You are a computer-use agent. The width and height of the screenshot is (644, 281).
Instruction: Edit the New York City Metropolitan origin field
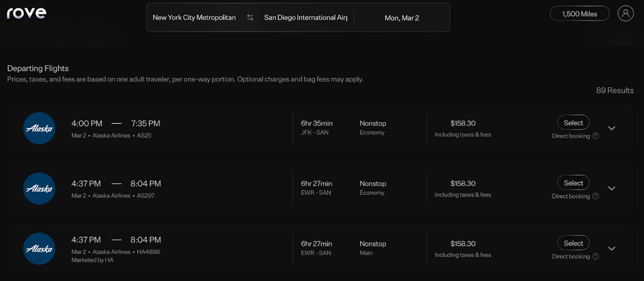(x=194, y=18)
